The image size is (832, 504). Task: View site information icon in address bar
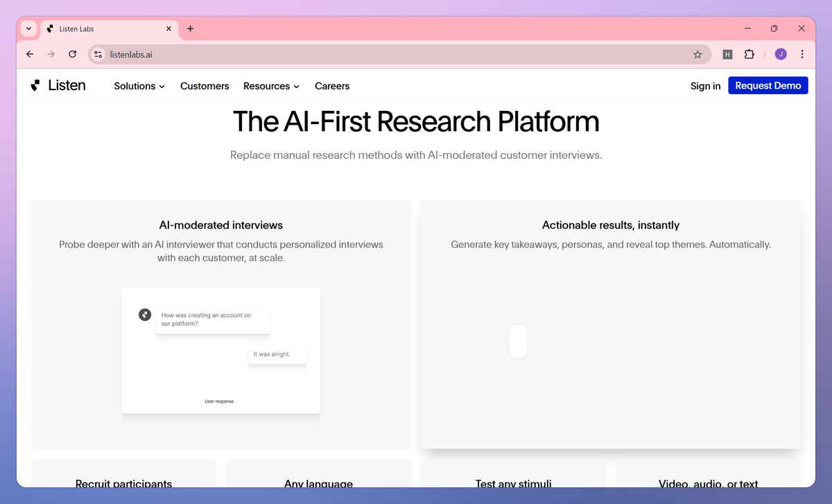coord(98,54)
